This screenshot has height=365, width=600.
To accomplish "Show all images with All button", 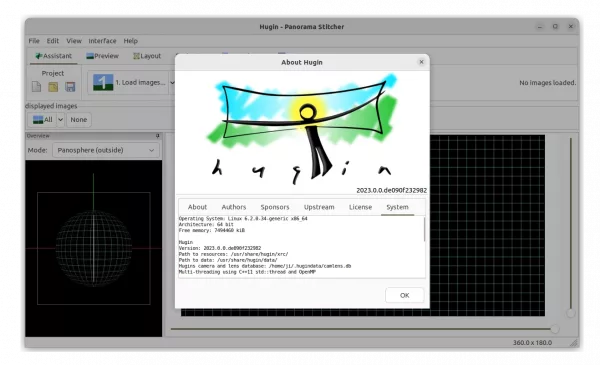I will (42, 120).
